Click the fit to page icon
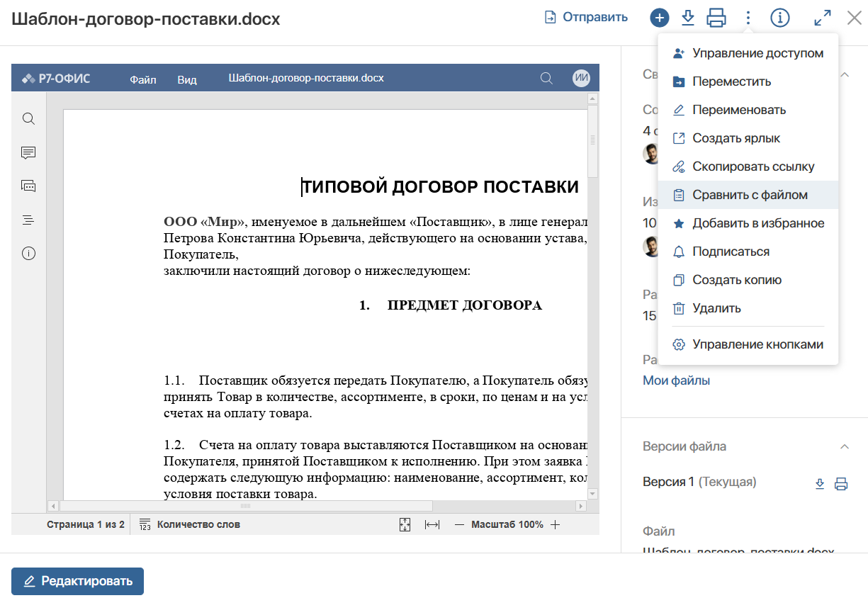The width and height of the screenshot is (868, 598). click(x=405, y=524)
